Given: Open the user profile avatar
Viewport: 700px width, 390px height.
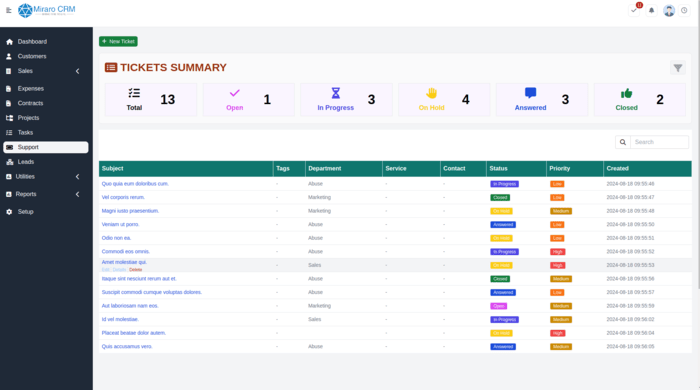Looking at the screenshot, I should coord(669,10).
